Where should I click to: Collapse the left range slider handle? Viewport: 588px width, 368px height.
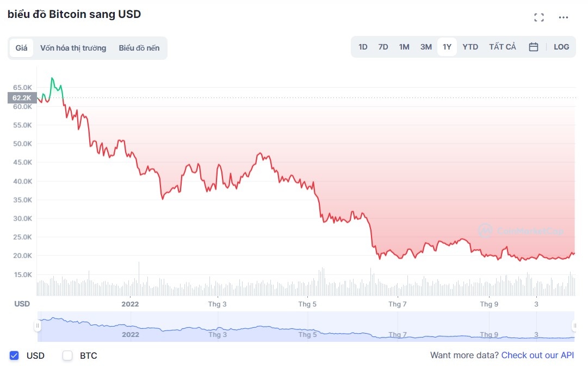point(37,326)
